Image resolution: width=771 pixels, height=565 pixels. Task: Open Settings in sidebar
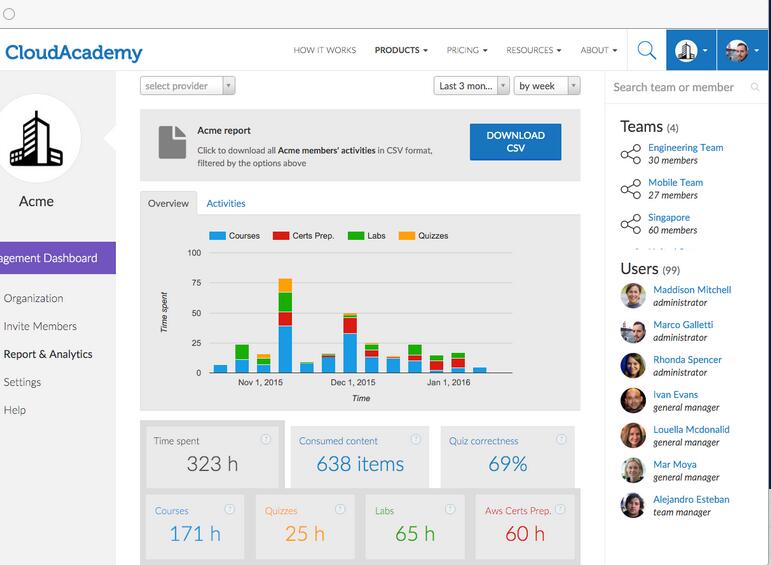point(22,382)
